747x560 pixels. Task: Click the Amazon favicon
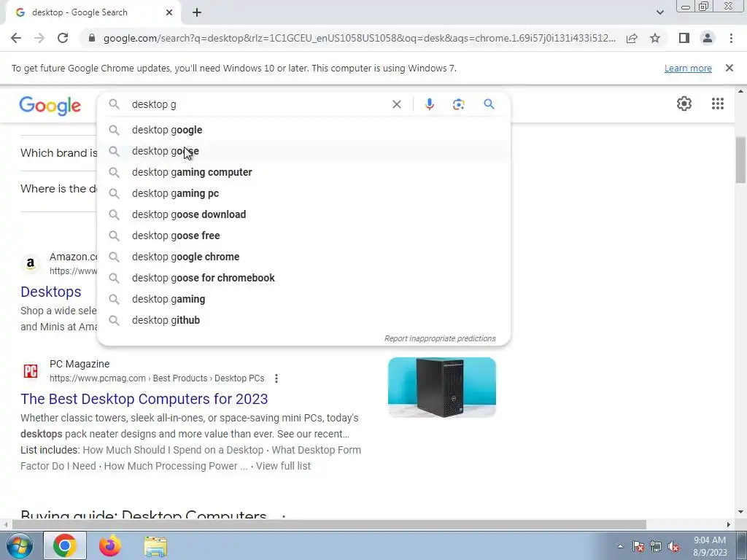point(31,263)
